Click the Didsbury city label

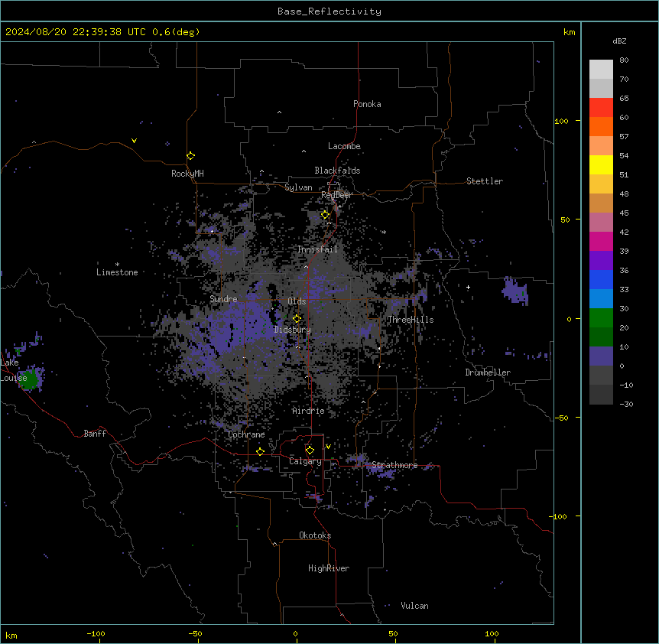pos(293,330)
